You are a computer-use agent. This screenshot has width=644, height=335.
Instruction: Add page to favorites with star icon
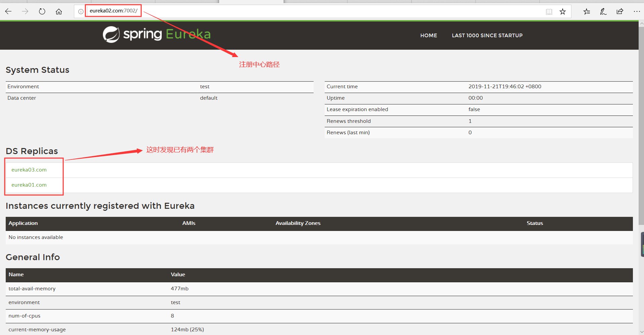(563, 12)
